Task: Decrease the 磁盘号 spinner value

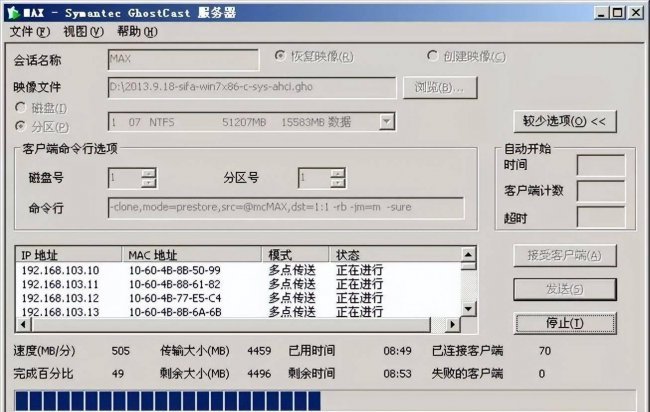Action: [148, 182]
